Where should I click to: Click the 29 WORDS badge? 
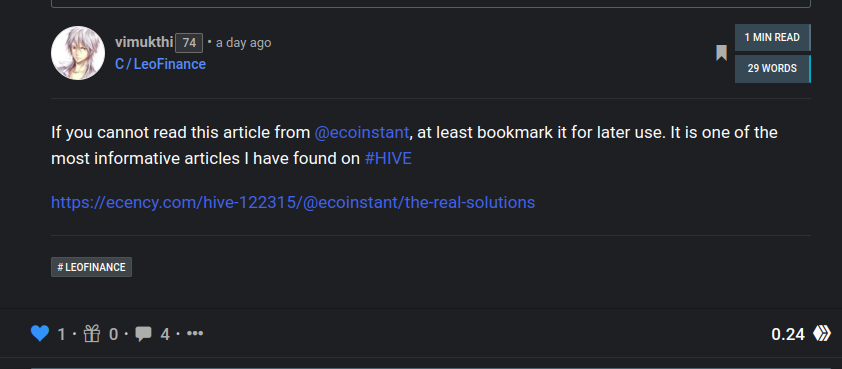click(773, 69)
